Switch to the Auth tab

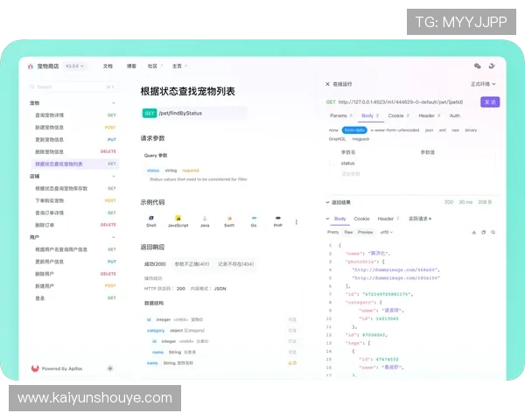454,115
